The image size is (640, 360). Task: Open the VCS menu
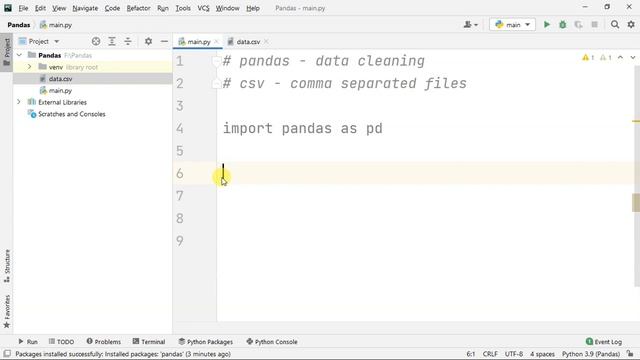click(x=203, y=8)
